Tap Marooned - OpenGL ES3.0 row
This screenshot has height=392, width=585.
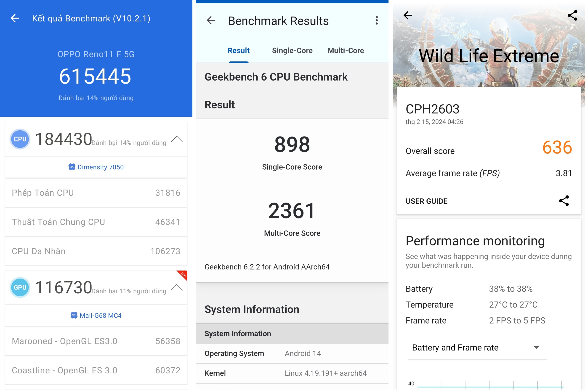tap(96, 341)
